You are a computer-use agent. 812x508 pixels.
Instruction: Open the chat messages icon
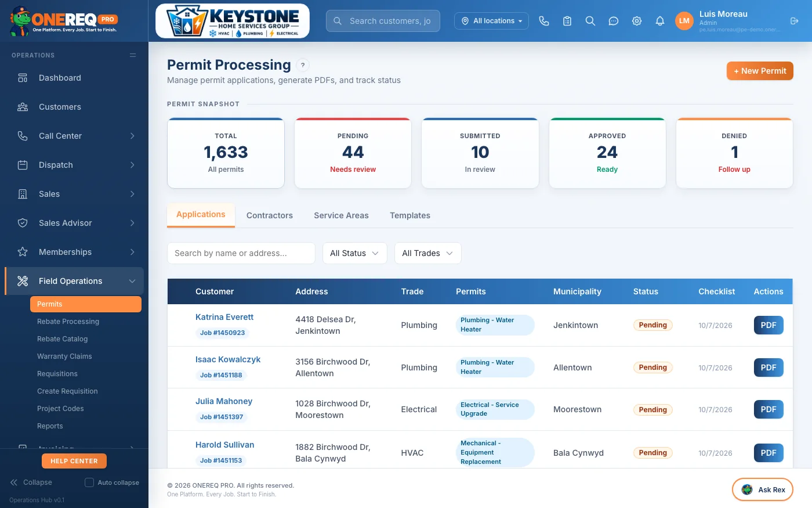click(x=614, y=21)
